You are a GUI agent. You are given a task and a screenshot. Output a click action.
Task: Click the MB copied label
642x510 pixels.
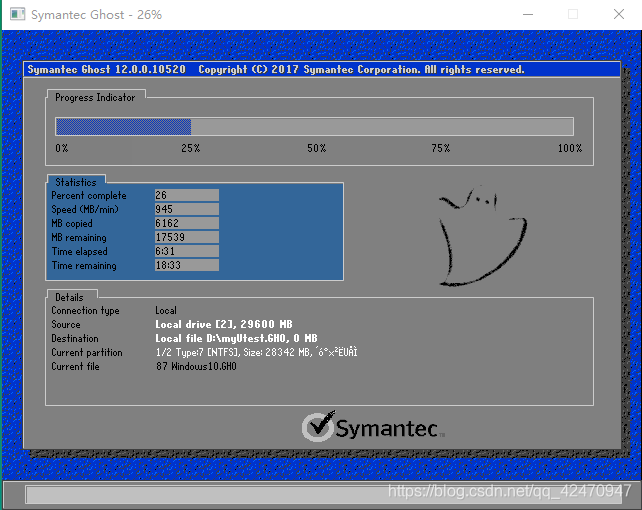tap(72, 223)
